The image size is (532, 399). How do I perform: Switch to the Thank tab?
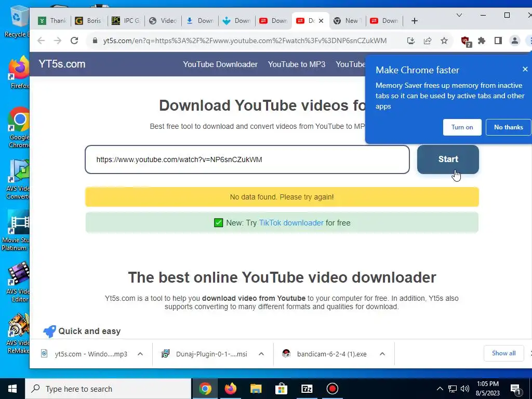point(52,21)
